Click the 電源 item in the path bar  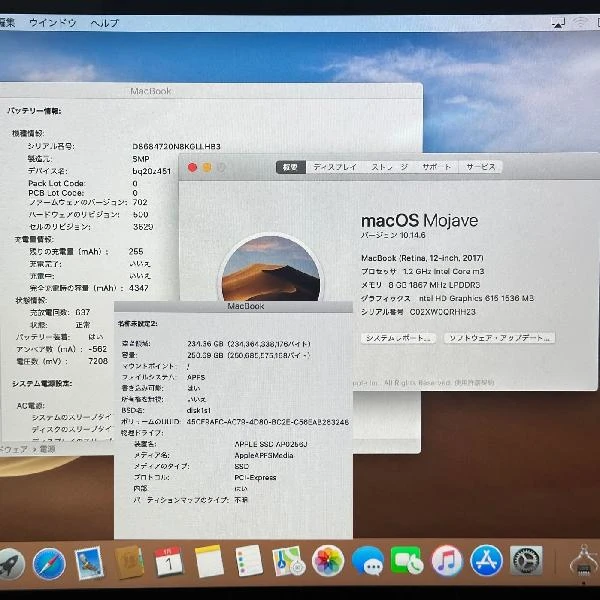[47, 449]
